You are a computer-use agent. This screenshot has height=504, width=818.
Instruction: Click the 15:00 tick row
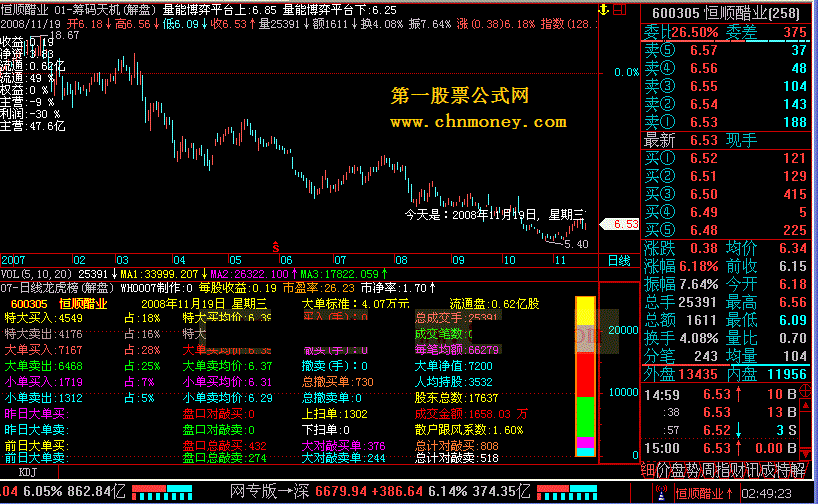[720, 448]
